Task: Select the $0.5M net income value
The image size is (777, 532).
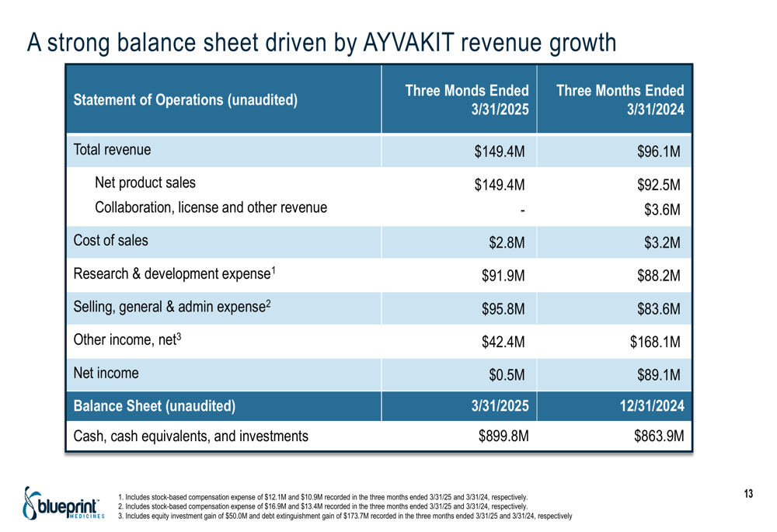Action: click(x=507, y=375)
